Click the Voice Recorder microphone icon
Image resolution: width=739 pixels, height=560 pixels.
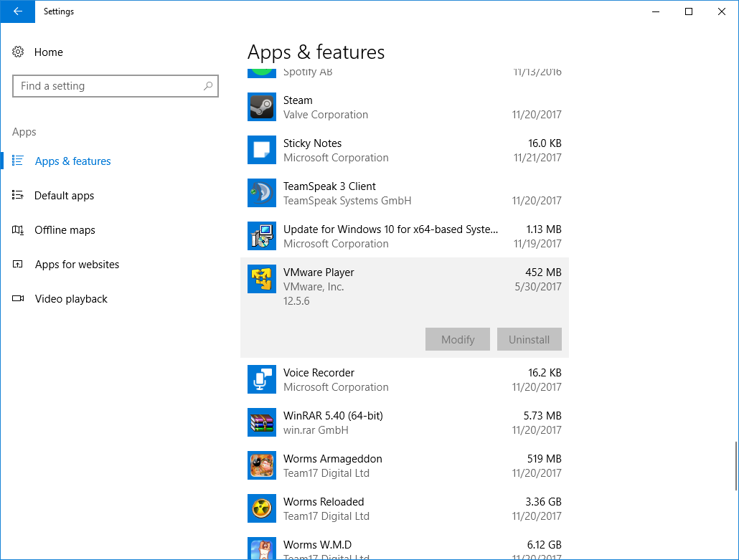(262, 379)
